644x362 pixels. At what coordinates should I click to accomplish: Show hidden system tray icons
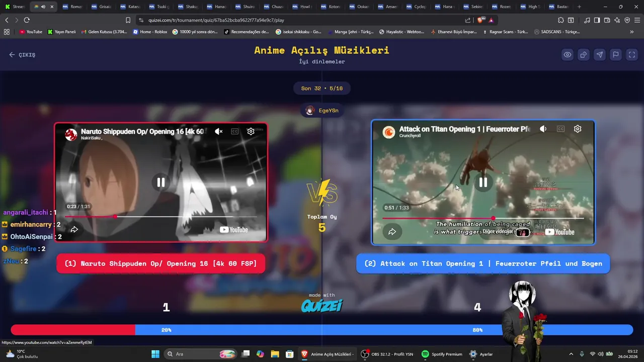(571, 354)
